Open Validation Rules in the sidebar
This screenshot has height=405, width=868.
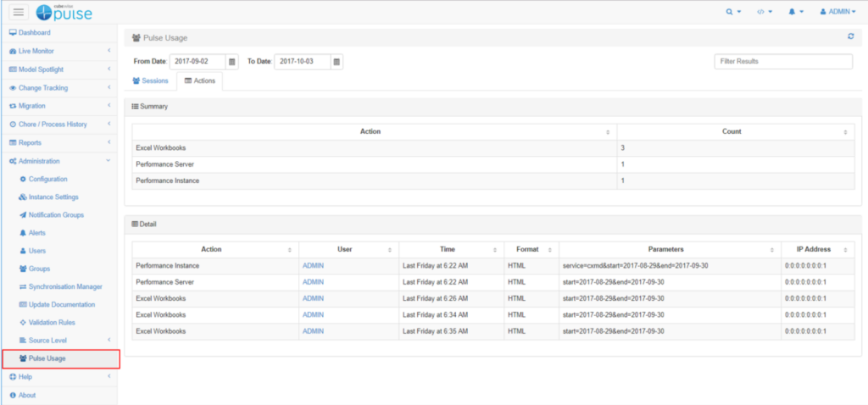click(x=52, y=322)
